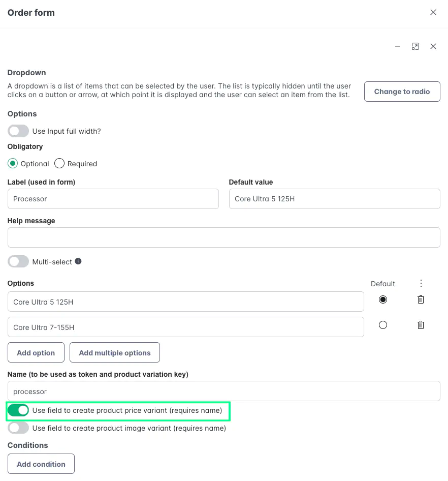Click the Add option button
The height and width of the screenshot is (481, 448).
pyautogui.click(x=36, y=352)
